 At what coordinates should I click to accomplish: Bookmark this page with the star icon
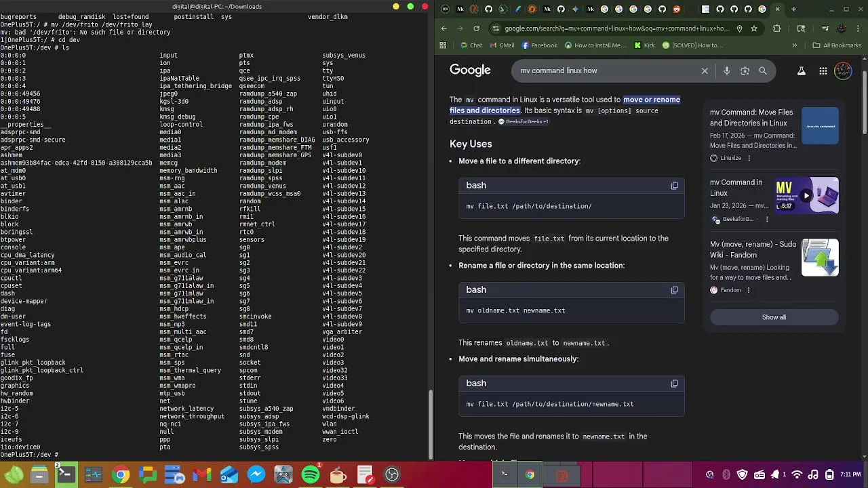754,28
